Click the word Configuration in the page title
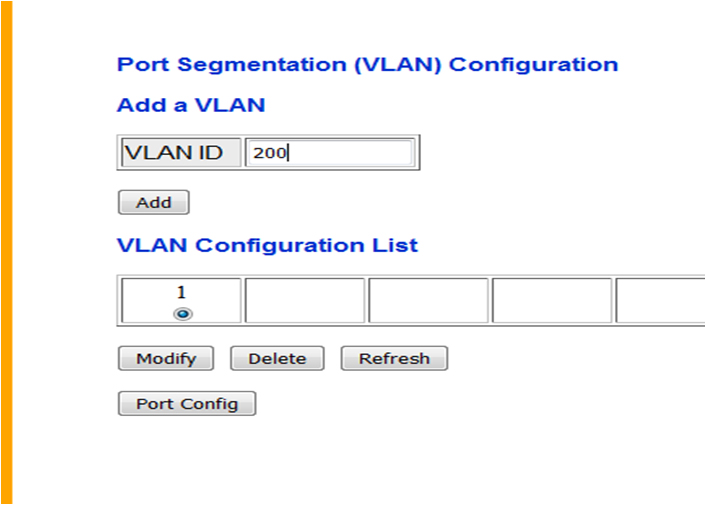706x505 pixels. click(533, 65)
